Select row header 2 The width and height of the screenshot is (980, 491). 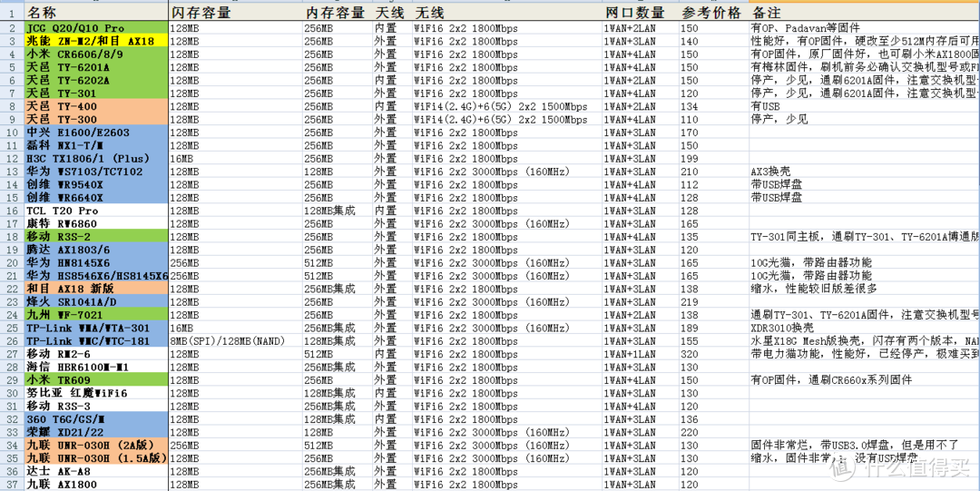tap(12, 28)
